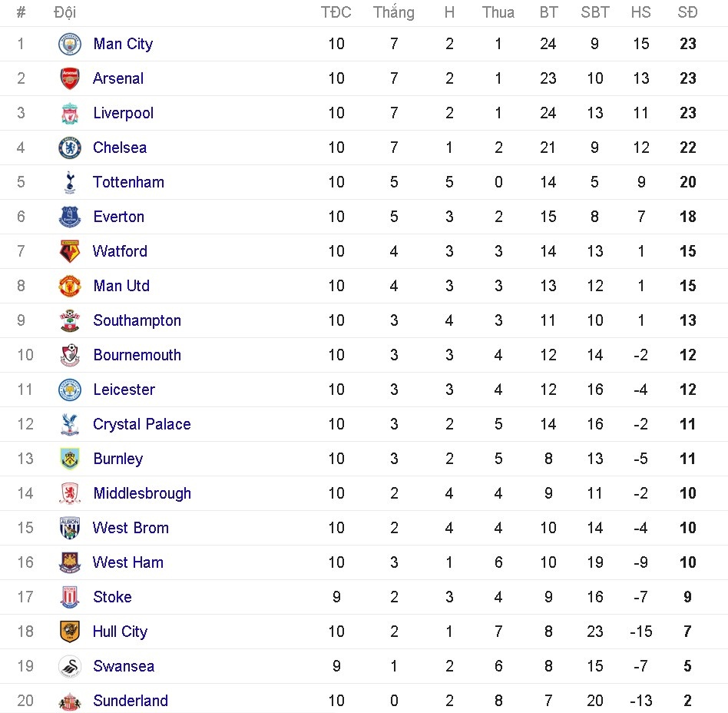Select the Liverpool club crest
Viewport: 728px width, 713px height.
coord(70,113)
